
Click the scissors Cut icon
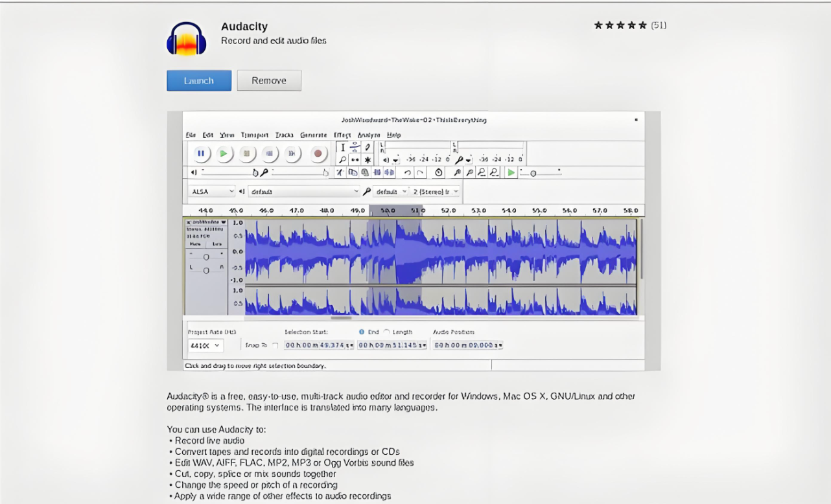click(340, 172)
